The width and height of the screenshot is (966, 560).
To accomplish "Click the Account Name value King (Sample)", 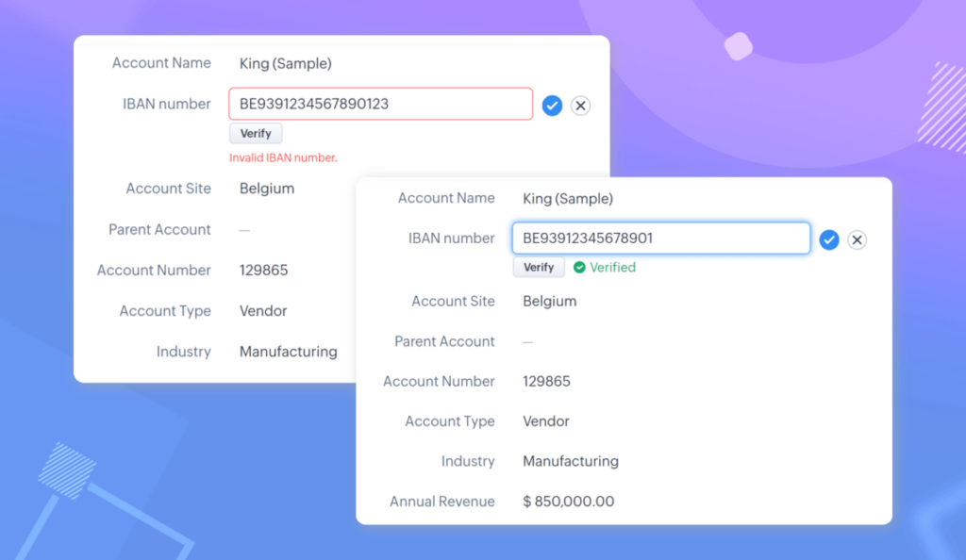I will tap(567, 198).
